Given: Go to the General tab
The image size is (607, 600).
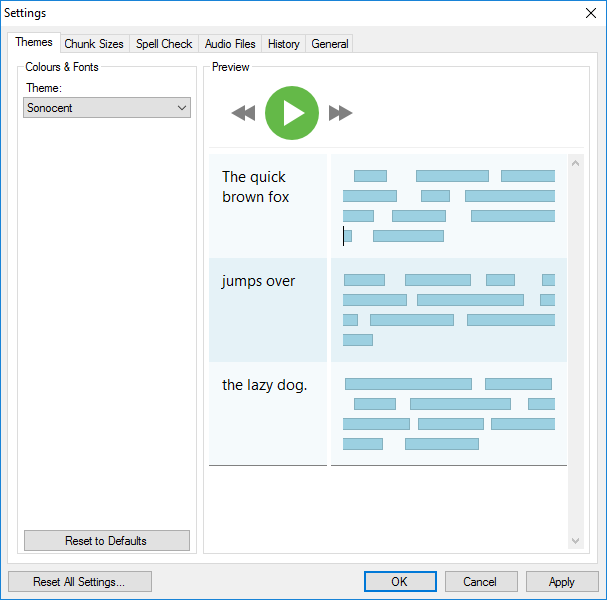Looking at the screenshot, I should point(329,44).
